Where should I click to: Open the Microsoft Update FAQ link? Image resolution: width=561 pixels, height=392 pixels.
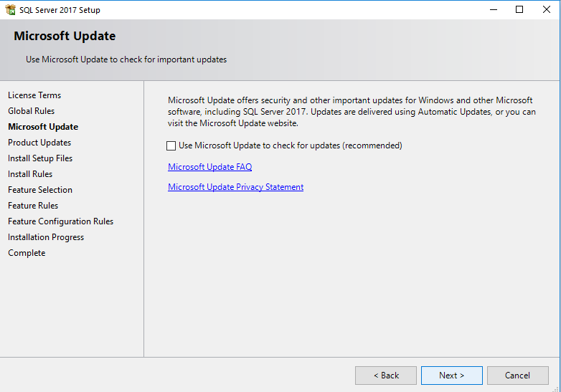209,167
